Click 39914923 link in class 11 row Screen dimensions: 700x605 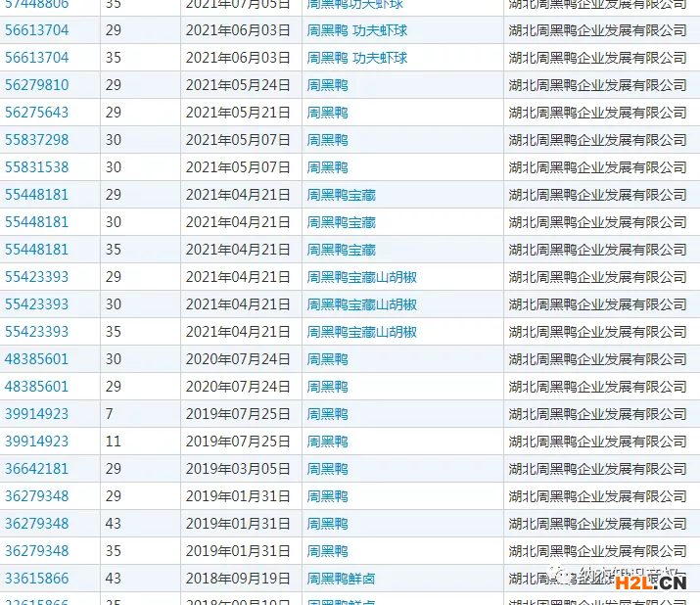point(36,442)
